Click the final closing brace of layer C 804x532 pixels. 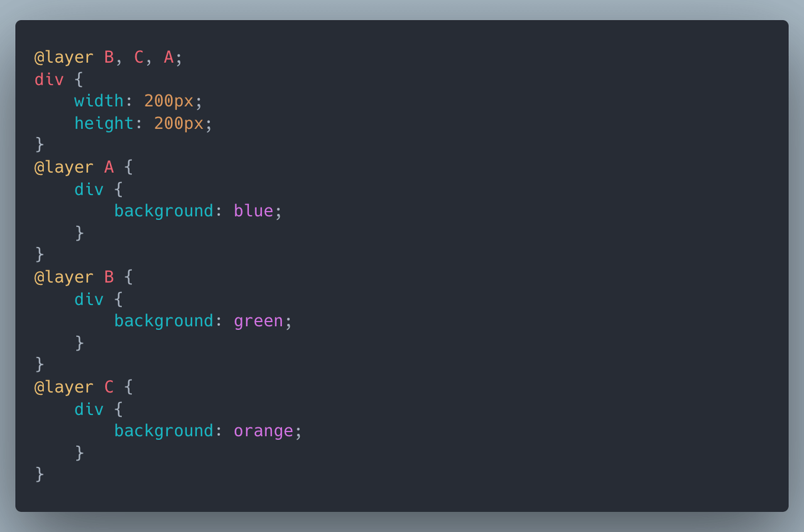point(40,474)
